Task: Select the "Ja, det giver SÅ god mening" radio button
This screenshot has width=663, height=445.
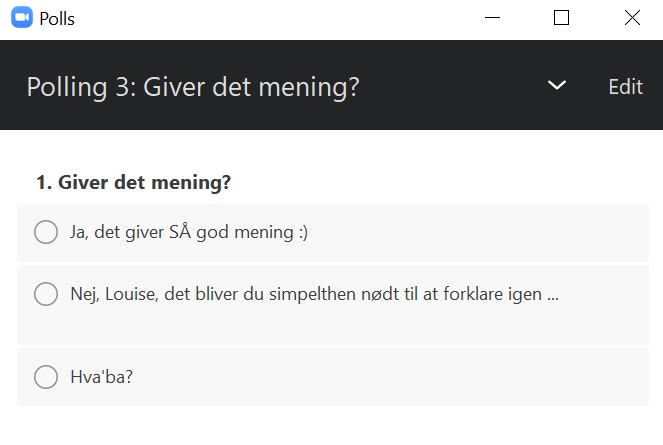Action: 46,232
